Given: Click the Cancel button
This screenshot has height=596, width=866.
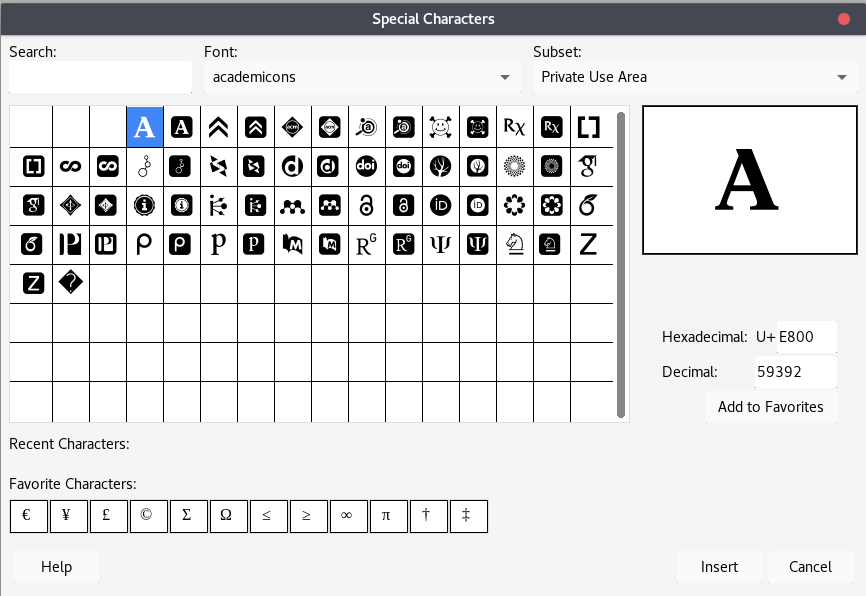Looking at the screenshot, I should [x=810, y=567].
